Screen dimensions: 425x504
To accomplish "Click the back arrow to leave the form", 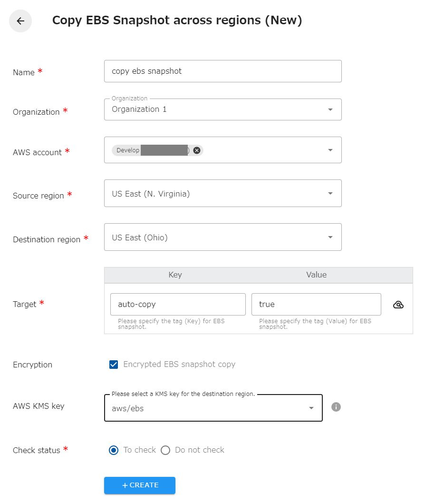I will point(20,21).
